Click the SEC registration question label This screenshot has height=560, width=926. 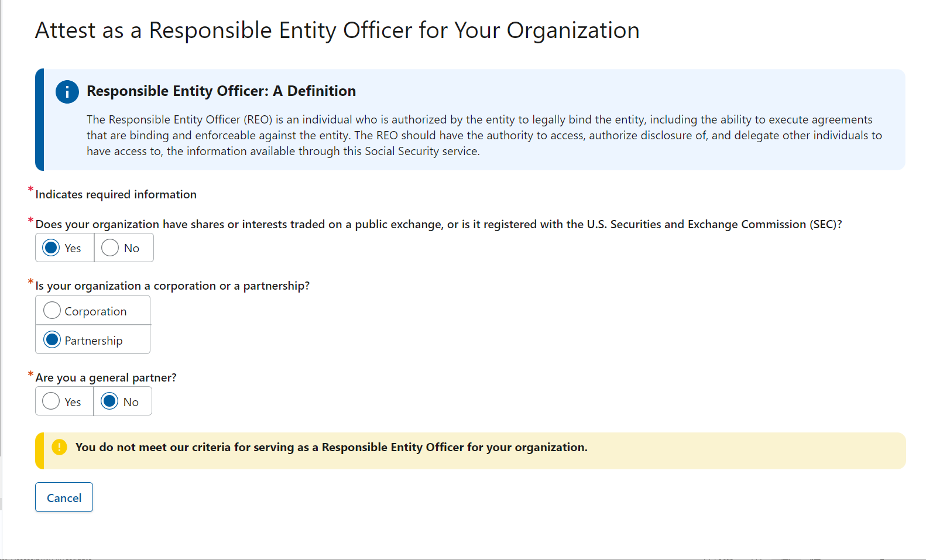438,225
